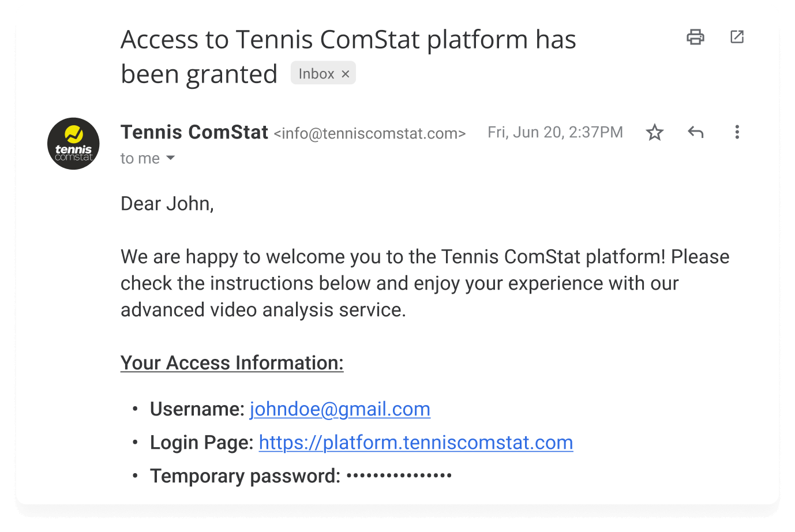Click the sender address info@tenniscomstat.com
The image size is (795, 532).
click(369, 134)
